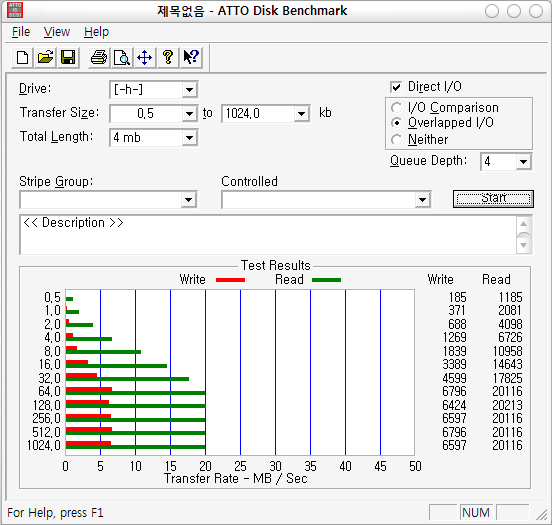Click the red Write legend swatch

(x=230, y=280)
